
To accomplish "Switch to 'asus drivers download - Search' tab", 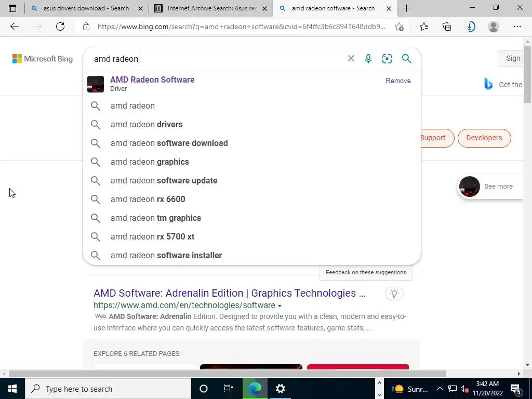I will pos(86,8).
